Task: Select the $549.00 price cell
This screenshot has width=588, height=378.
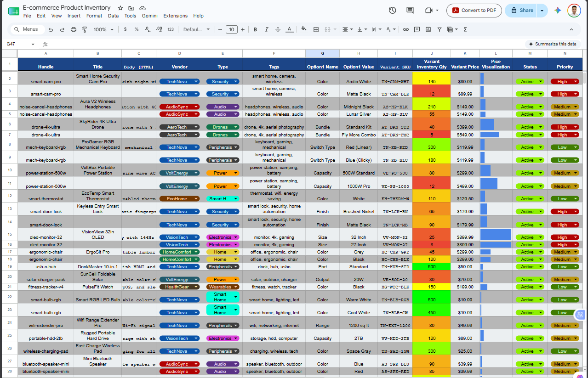Action: (465, 135)
